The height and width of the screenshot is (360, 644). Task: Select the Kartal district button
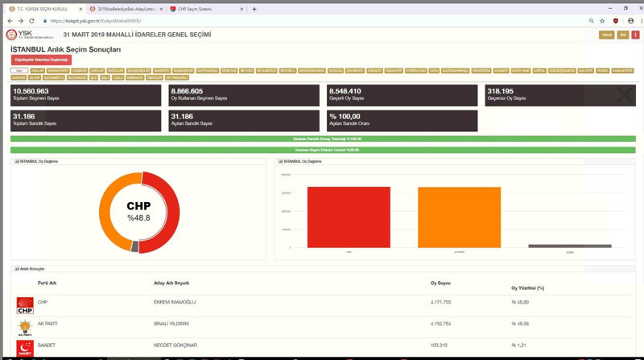coord(539,71)
